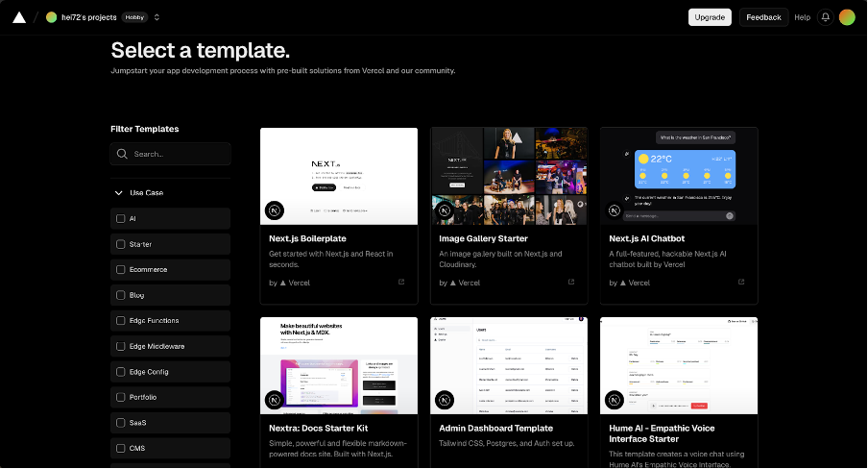Click the Image Gallery Starter preview thumbnail

(x=509, y=176)
